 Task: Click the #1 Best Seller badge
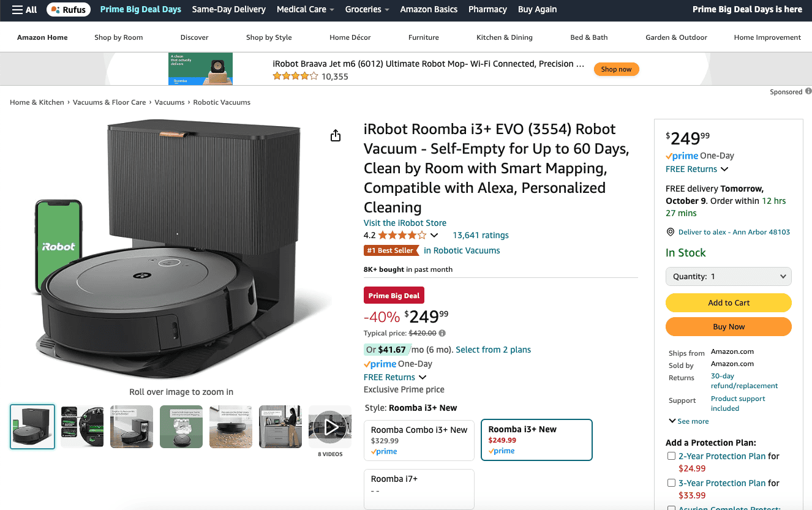391,250
